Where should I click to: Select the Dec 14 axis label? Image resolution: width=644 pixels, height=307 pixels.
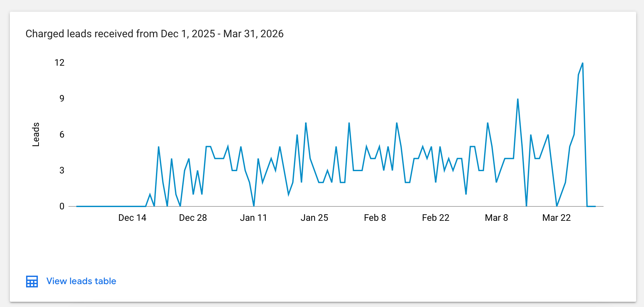tap(132, 218)
